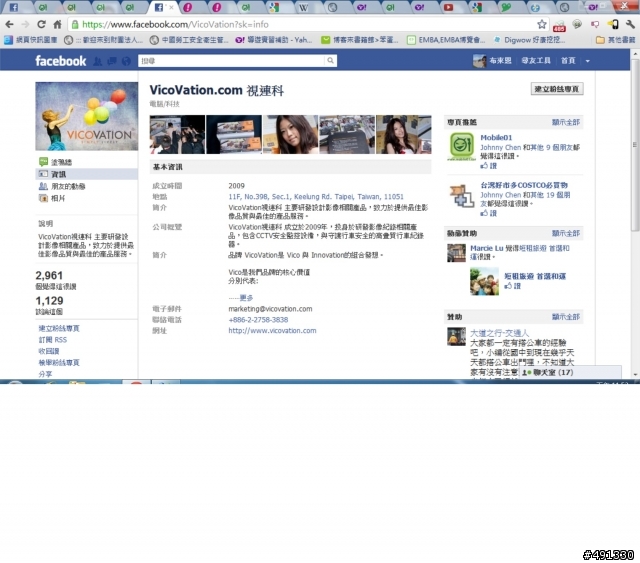Bookmark page with star icon
Image resolution: width=640 pixels, height=563 pixels.
pyautogui.click(x=542, y=24)
